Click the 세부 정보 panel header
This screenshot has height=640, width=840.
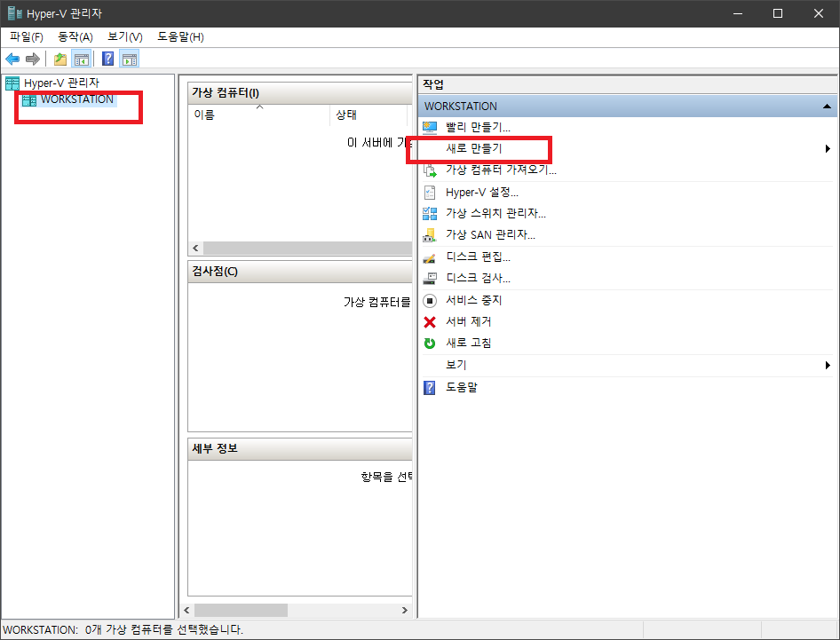pyautogui.click(x=300, y=449)
